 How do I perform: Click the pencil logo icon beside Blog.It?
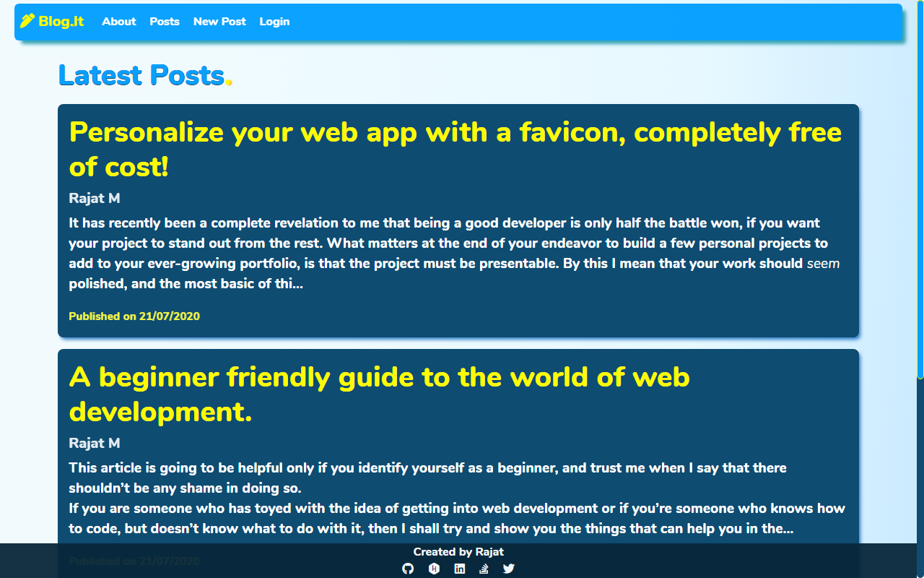[27, 21]
